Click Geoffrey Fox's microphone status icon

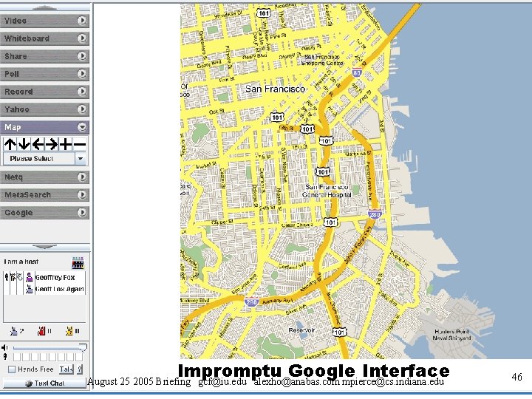[7, 277]
